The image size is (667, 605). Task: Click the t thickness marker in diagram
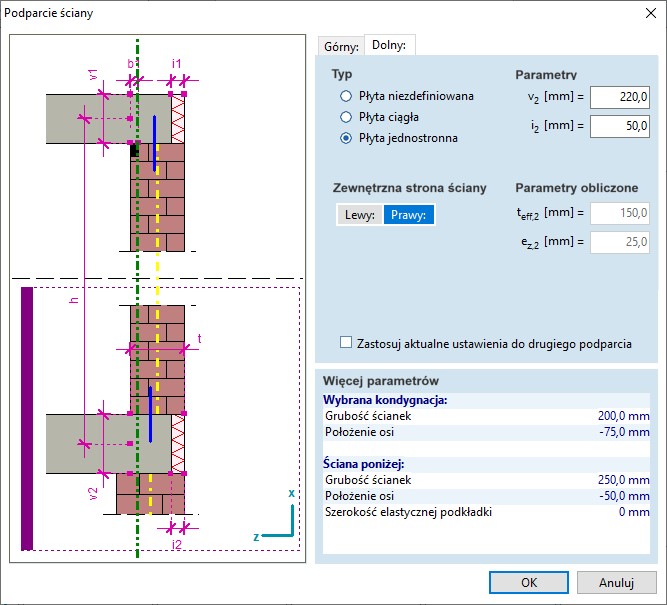[199, 339]
